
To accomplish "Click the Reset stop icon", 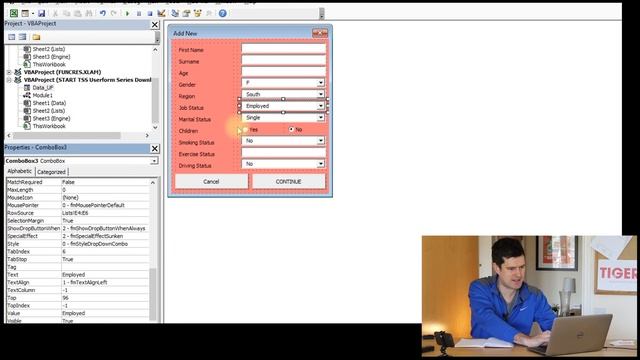I will (150, 13).
